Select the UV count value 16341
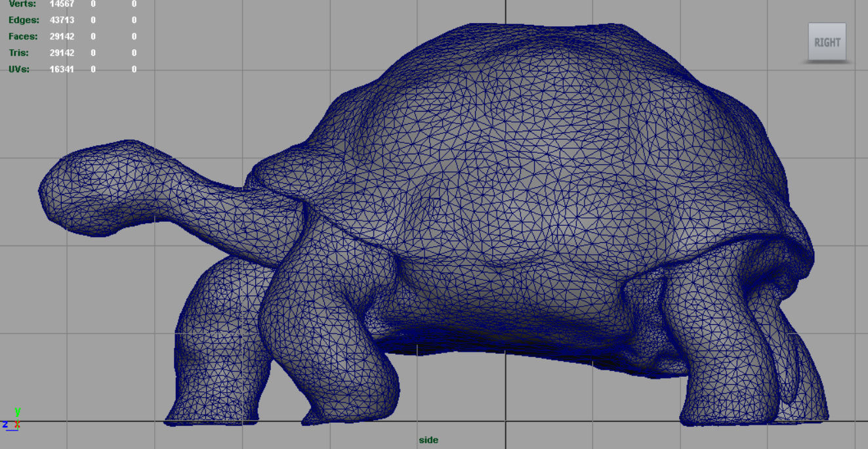 pyautogui.click(x=62, y=69)
